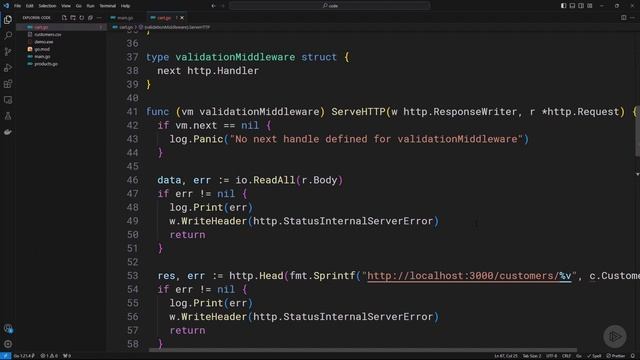Open the Customize Layout icon
Viewport: 640px width, 360px height.
click(x=590, y=6)
